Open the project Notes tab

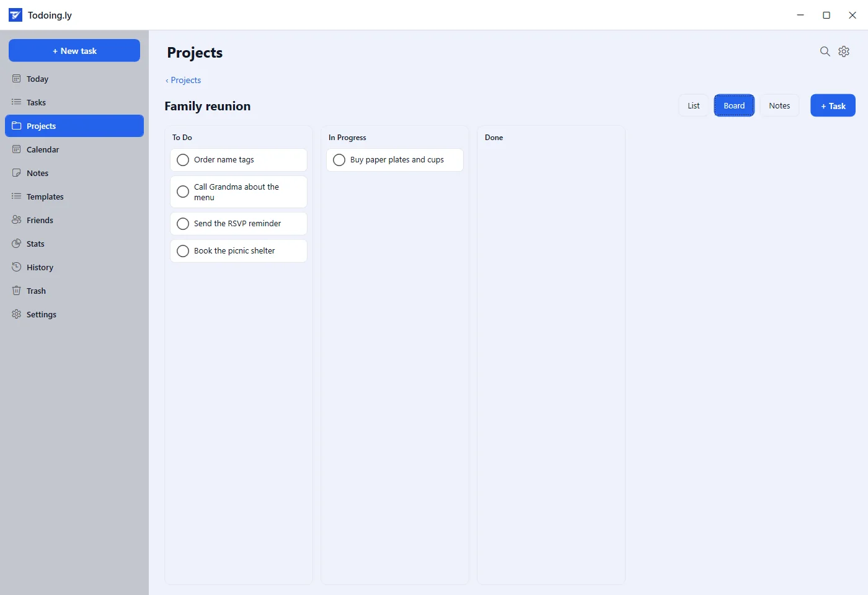click(x=779, y=105)
